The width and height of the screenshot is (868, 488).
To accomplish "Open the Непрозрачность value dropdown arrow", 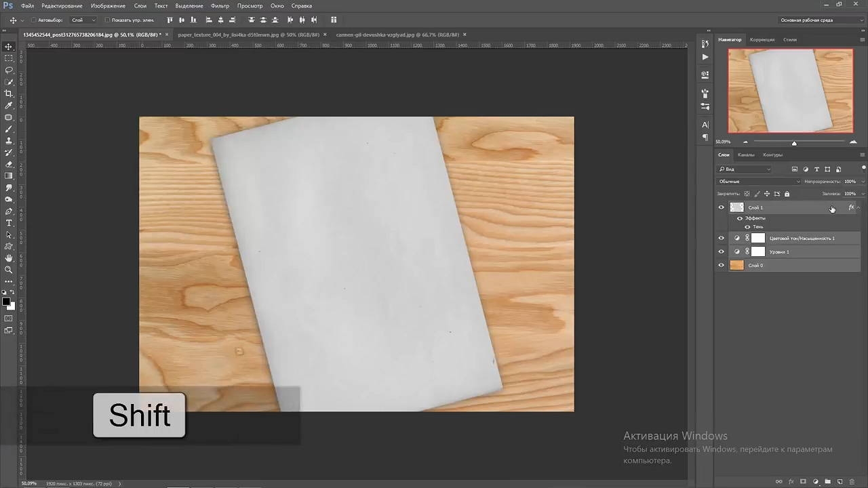I will pyautogui.click(x=862, y=182).
